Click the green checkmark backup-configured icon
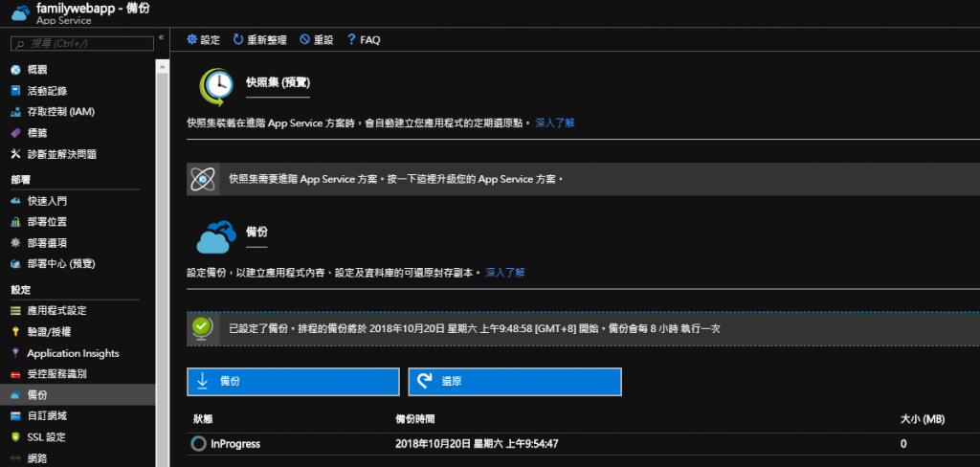 [x=203, y=327]
